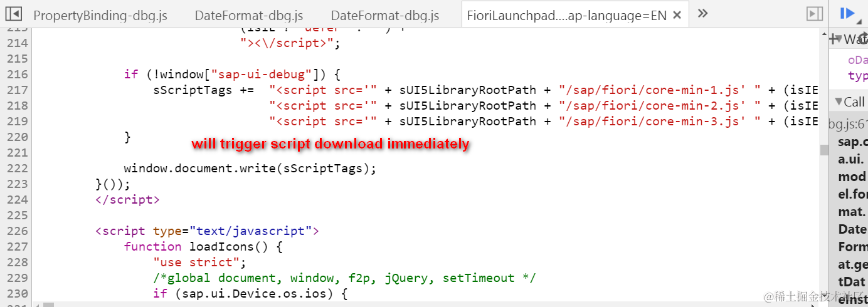
Task: Click the closing </script> tag on line 224
Action: point(127,200)
